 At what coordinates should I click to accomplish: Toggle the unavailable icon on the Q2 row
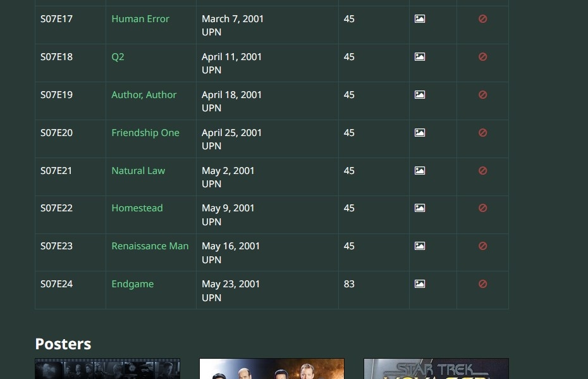pyautogui.click(x=482, y=56)
